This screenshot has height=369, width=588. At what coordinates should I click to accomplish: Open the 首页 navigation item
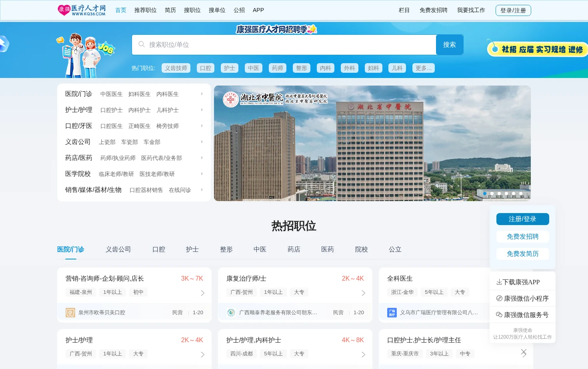pos(121,10)
